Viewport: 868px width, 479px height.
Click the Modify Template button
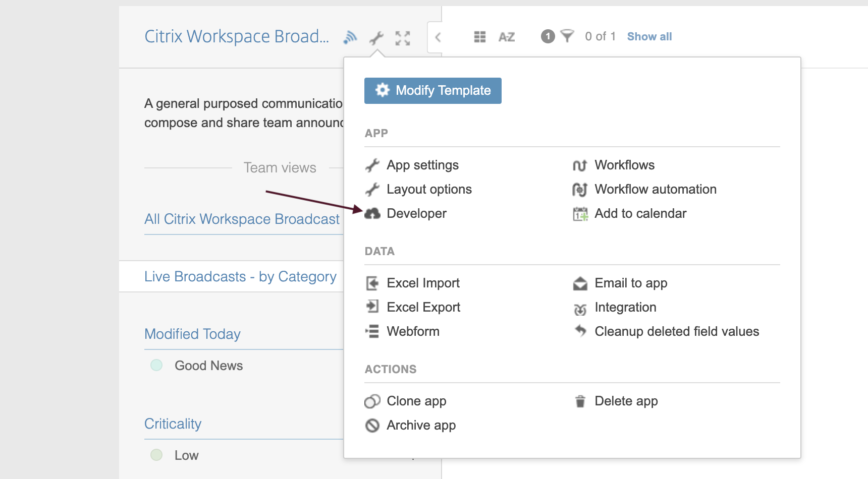coord(433,91)
